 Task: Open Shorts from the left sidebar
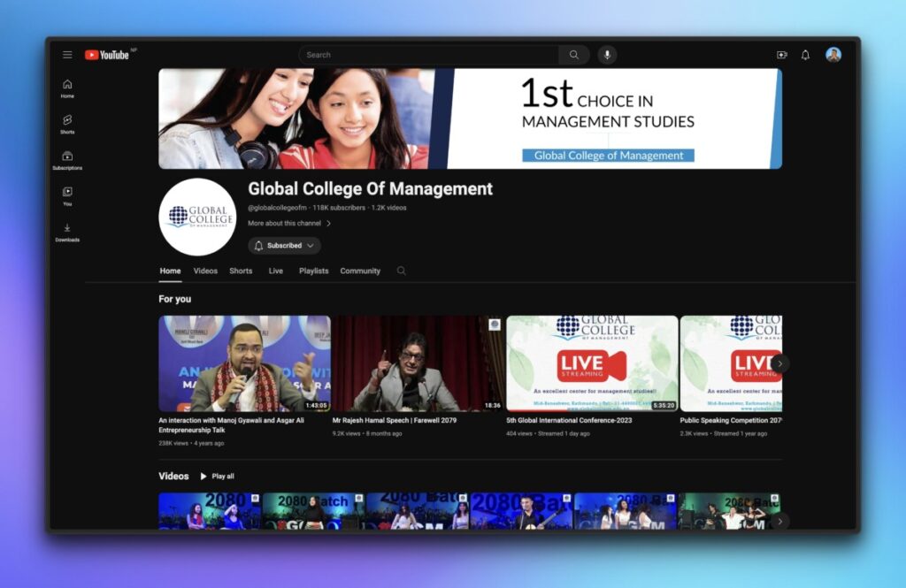coord(67,124)
